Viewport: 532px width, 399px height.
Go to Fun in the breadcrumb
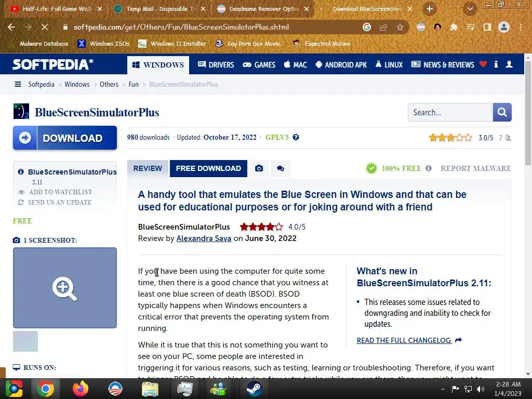point(134,84)
